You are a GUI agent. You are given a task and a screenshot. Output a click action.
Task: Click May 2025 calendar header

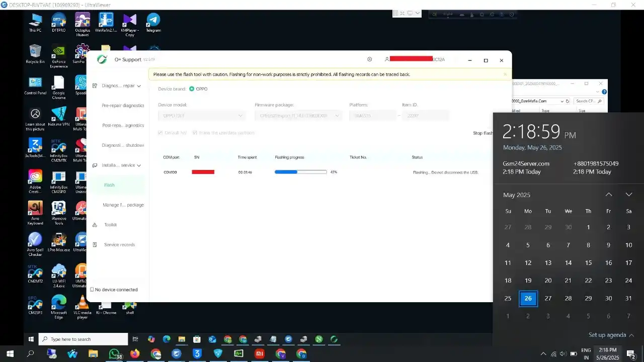(x=517, y=195)
